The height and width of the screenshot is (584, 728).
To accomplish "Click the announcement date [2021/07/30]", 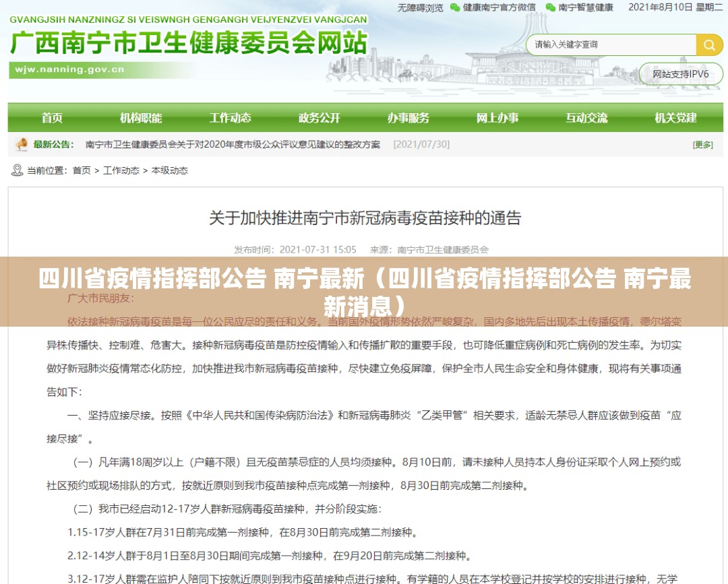I will [x=421, y=144].
